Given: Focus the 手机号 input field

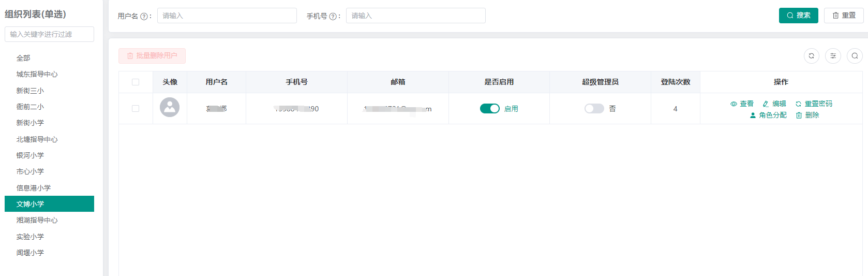Looking at the screenshot, I should click(416, 16).
